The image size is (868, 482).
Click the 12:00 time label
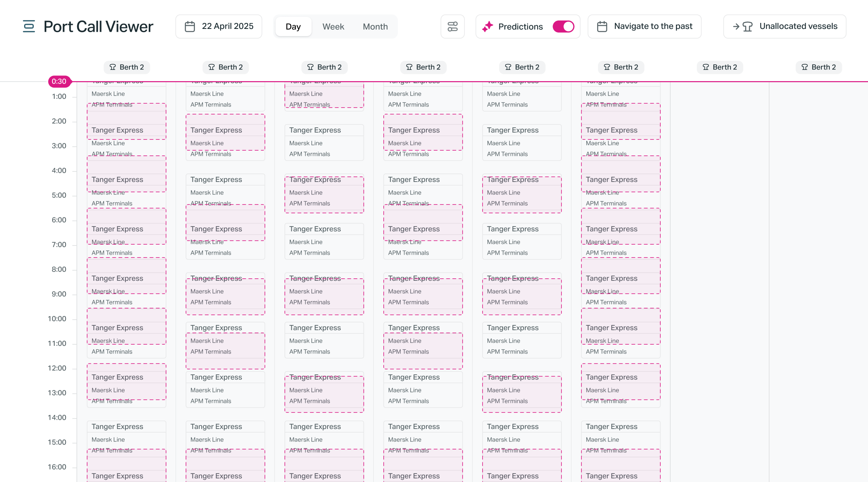[x=57, y=368]
